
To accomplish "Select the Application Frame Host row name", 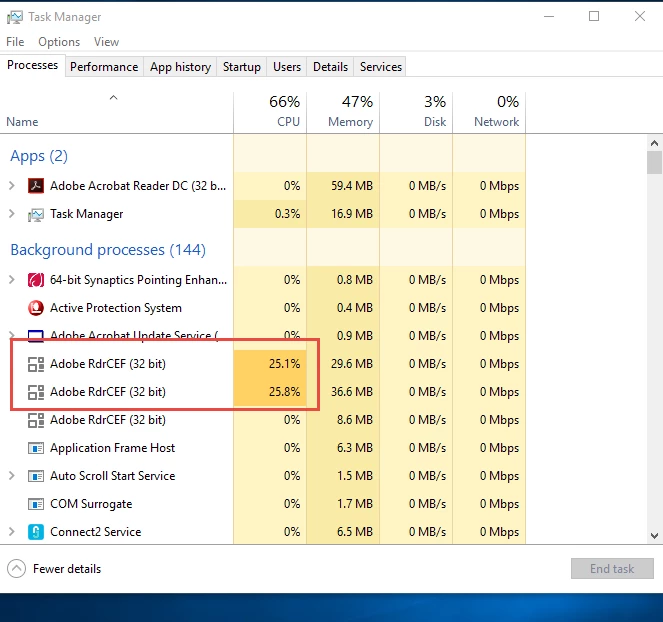I will [x=112, y=448].
